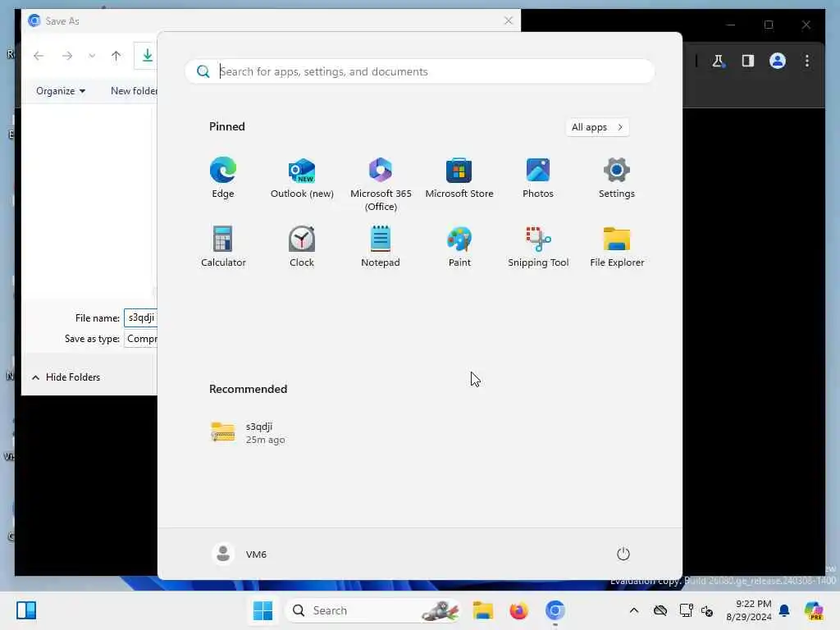This screenshot has width=840, height=630.
Task: Open browser three-dot menu
Action: click(807, 61)
